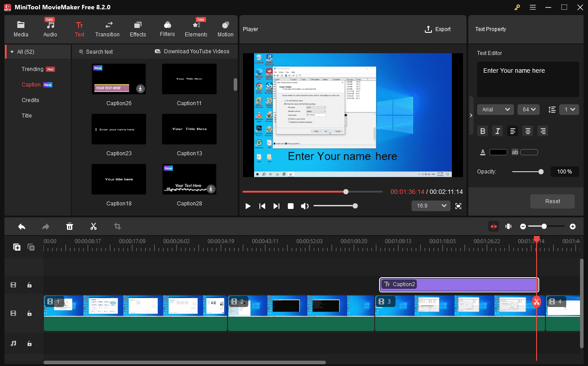Go to next frame
588x366 pixels.
pyautogui.click(x=276, y=206)
